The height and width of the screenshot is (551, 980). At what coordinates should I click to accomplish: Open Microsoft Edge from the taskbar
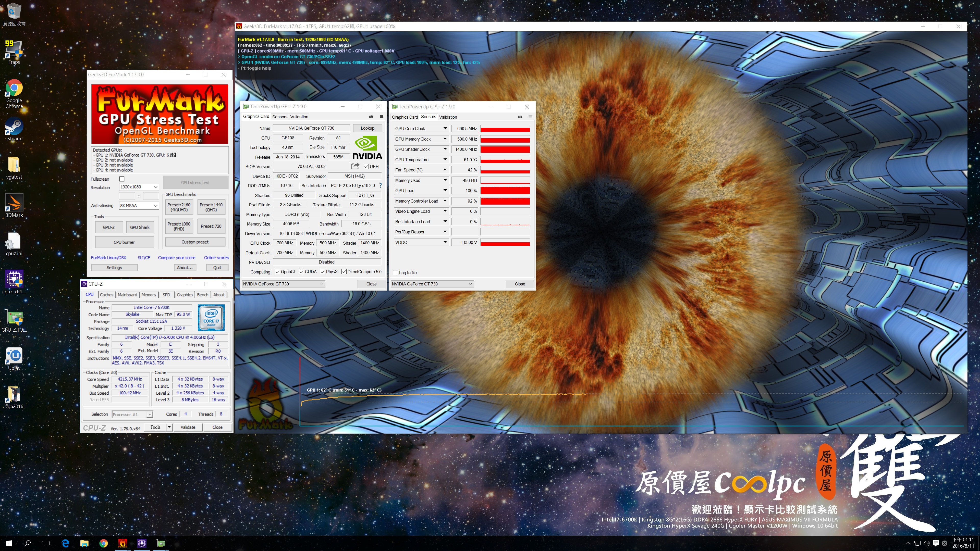tap(65, 543)
